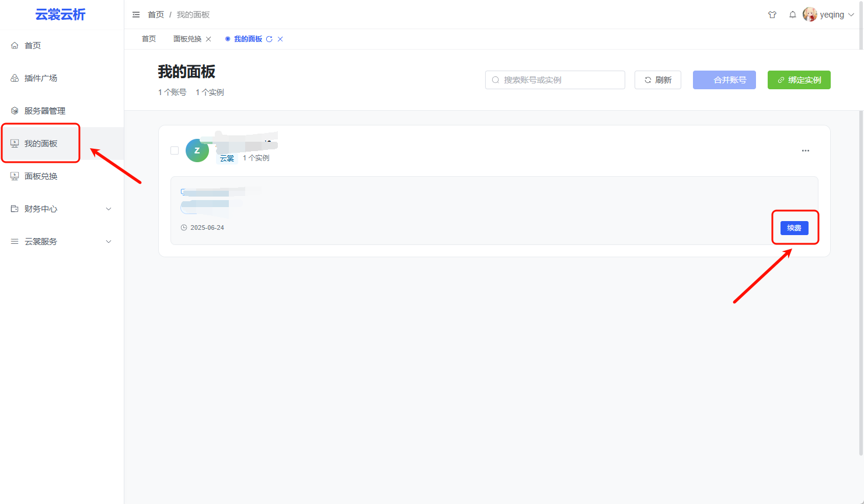The image size is (864, 504).
Task: Open the yeqing user dropdown arrow
Action: pos(851,15)
